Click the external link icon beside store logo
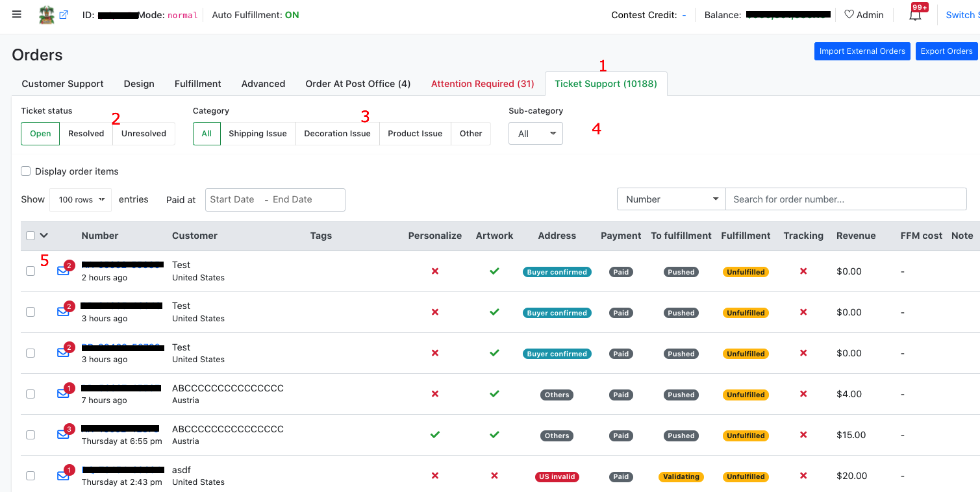The image size is (980, 492). [x=64, y=14]
